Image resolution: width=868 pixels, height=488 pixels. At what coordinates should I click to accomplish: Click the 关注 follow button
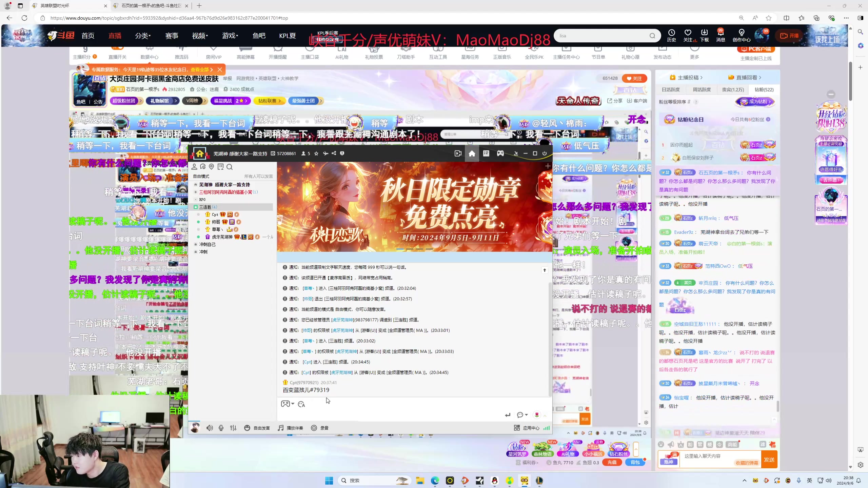pyautogui.click(x=634, y=78)
